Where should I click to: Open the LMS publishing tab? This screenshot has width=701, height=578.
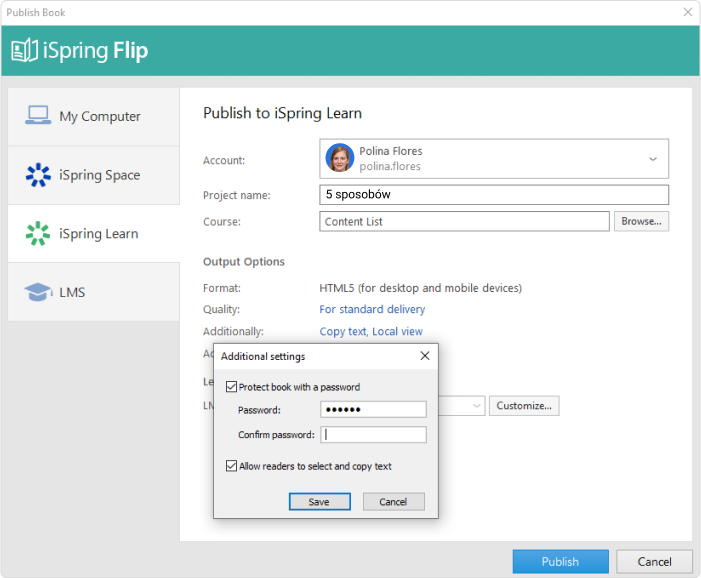click(x=94, y=292)
